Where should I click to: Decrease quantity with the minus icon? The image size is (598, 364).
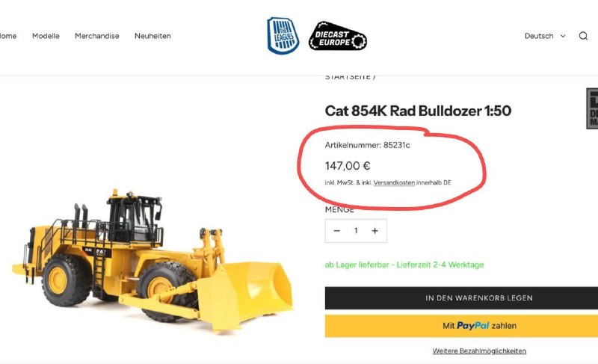pyautogui.click(x=336, y=231)
